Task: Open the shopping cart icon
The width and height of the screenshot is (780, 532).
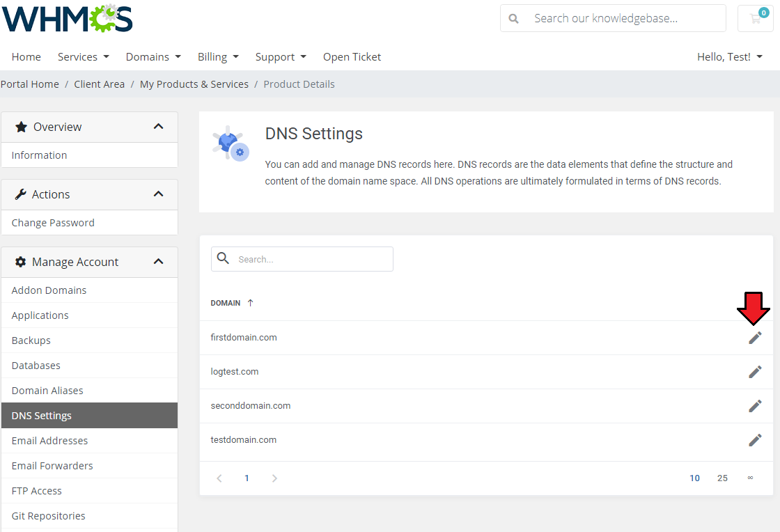Action: click(756, 18)
